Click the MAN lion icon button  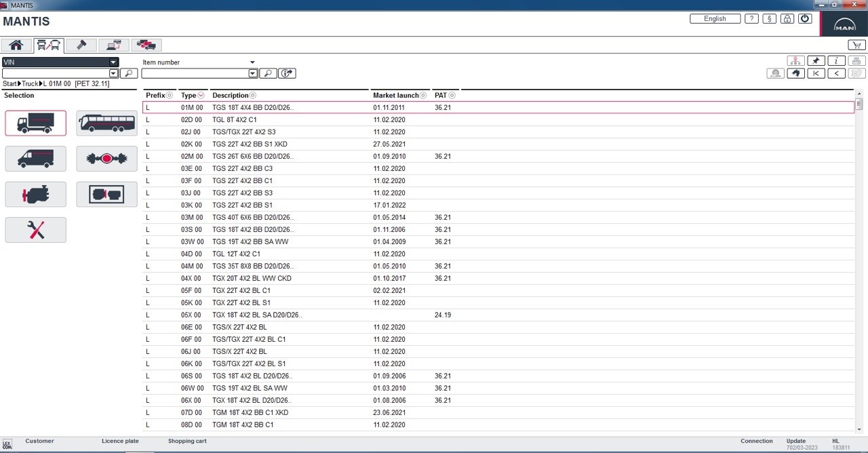pyautogui.click(x=795, y=73)
